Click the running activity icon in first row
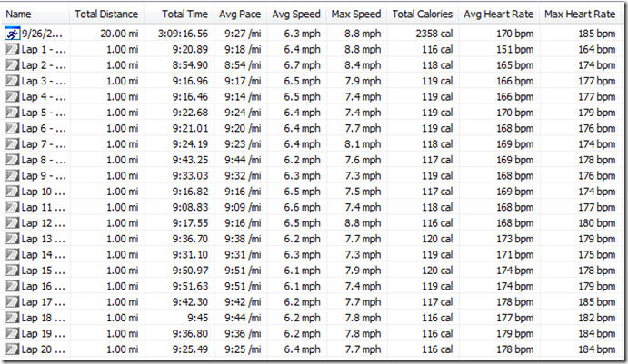The height and width of the screenshot is (364, 628). [12, 34]
